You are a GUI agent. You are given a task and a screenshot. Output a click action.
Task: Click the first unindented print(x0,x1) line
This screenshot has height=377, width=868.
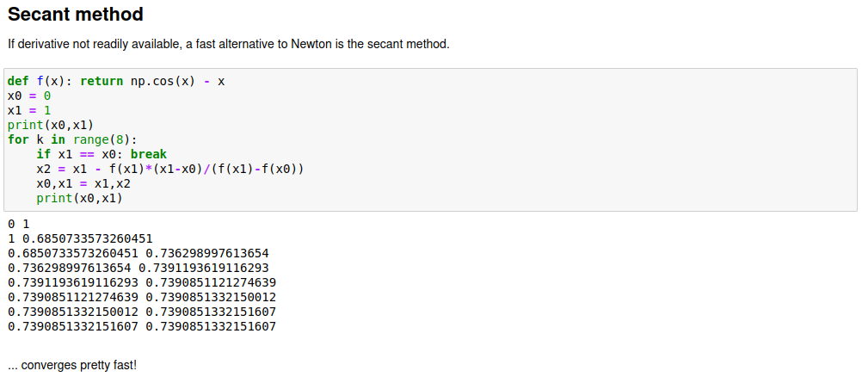click(51, 125)
